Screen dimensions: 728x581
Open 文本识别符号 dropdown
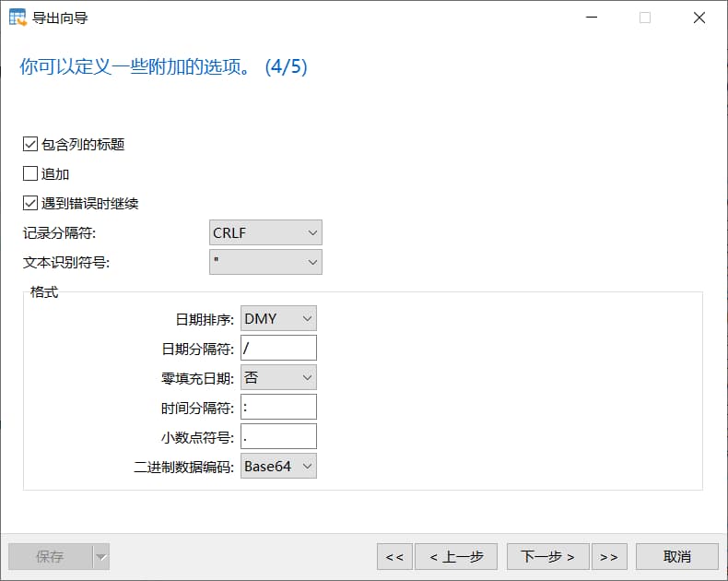[x=265, y=262]
